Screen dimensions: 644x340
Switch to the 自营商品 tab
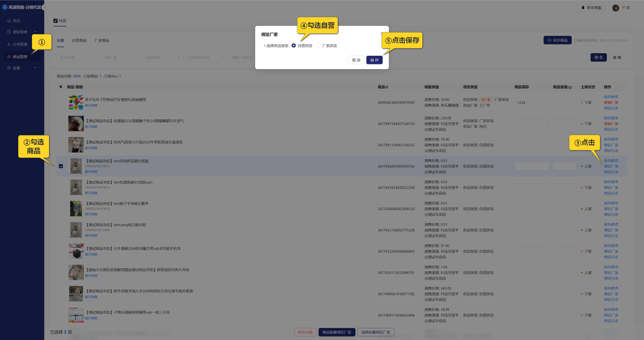(x=79, y=40)
